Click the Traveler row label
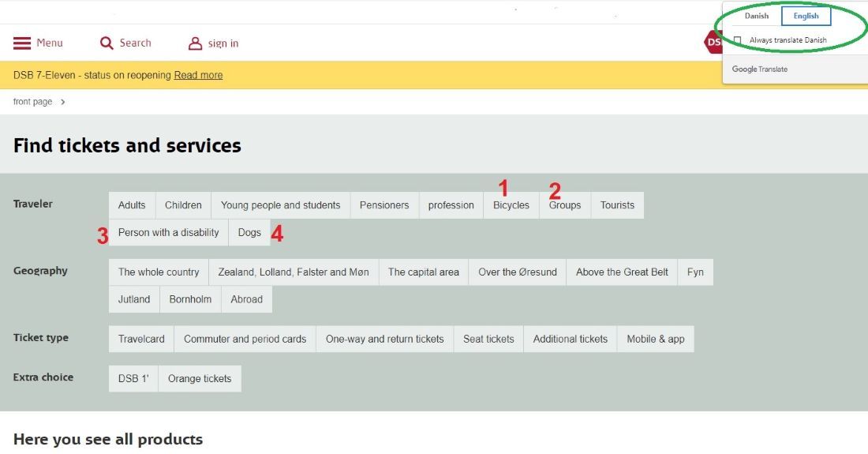This screenshot has width=868, height=454. (32, 204)
